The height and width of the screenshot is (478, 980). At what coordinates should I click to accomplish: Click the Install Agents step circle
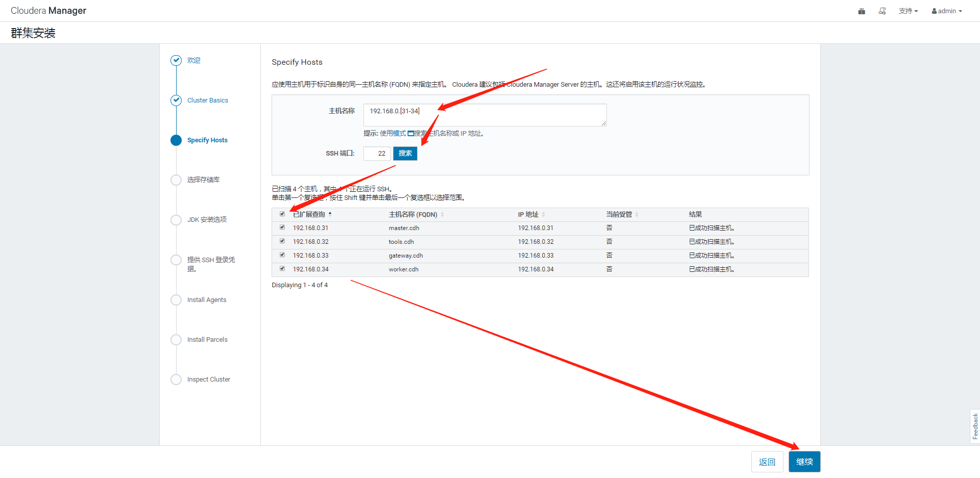click(x=176, y=300)
